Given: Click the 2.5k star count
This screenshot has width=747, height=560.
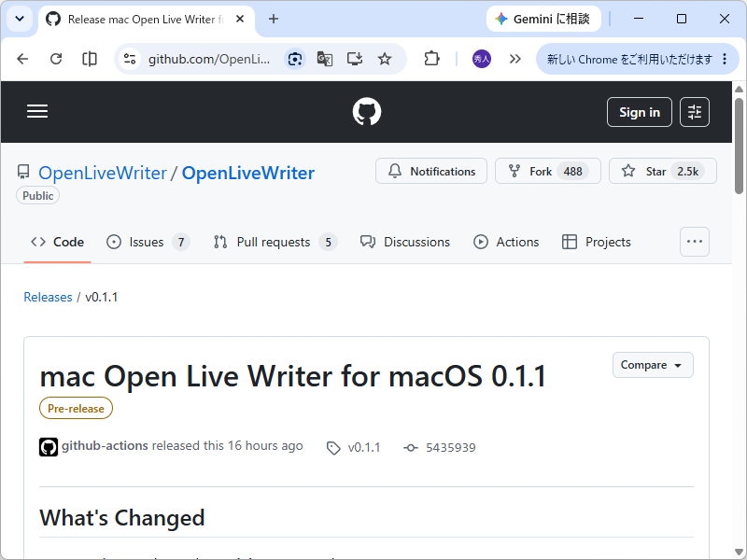Looking at the screenshot, I should [x=687, y=172].
